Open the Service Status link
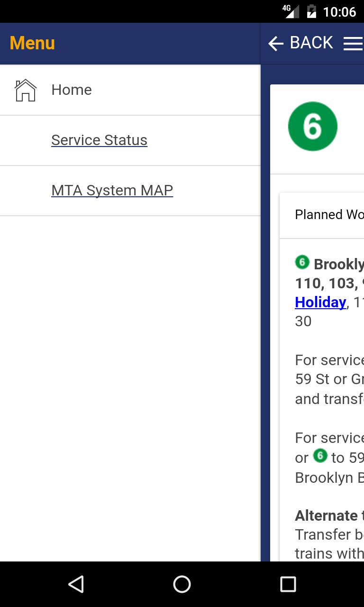This screenshot has height=607, width=364. [x=99, y=140]
